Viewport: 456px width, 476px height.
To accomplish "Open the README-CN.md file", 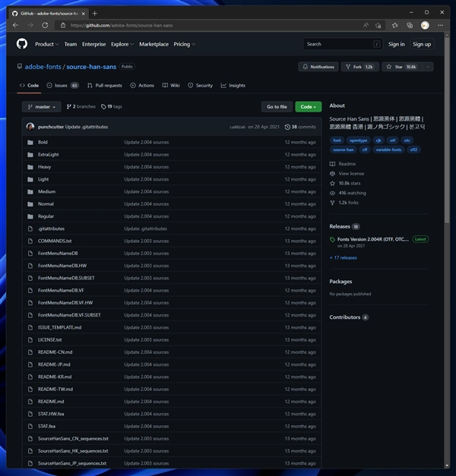I will pos(55,352).
